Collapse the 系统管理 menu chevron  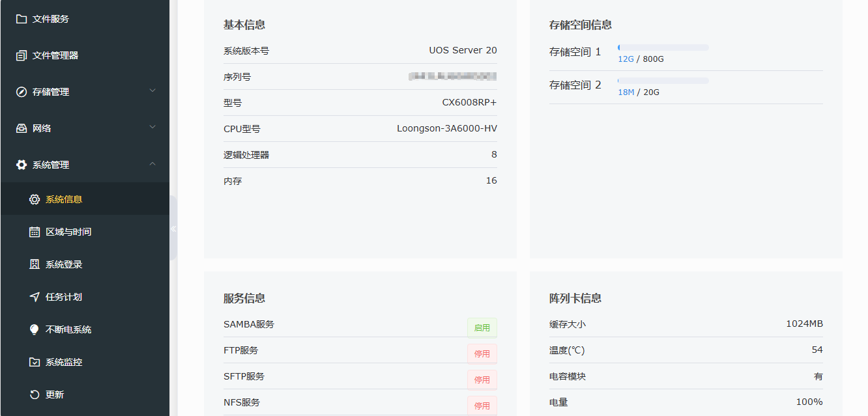152,164
